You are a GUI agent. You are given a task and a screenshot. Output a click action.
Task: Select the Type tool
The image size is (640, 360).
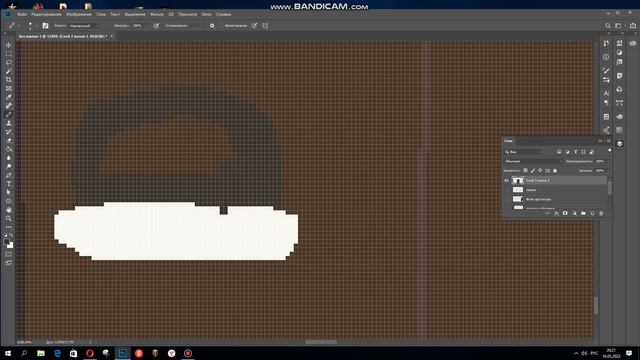pyautogui.click(x=9, y=184)
